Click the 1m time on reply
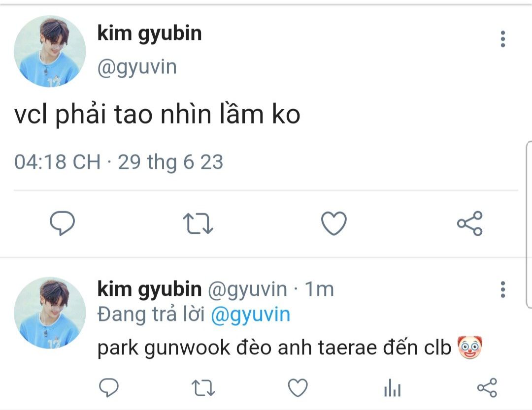This screenshot has height=410, width=532. point(319,289)
